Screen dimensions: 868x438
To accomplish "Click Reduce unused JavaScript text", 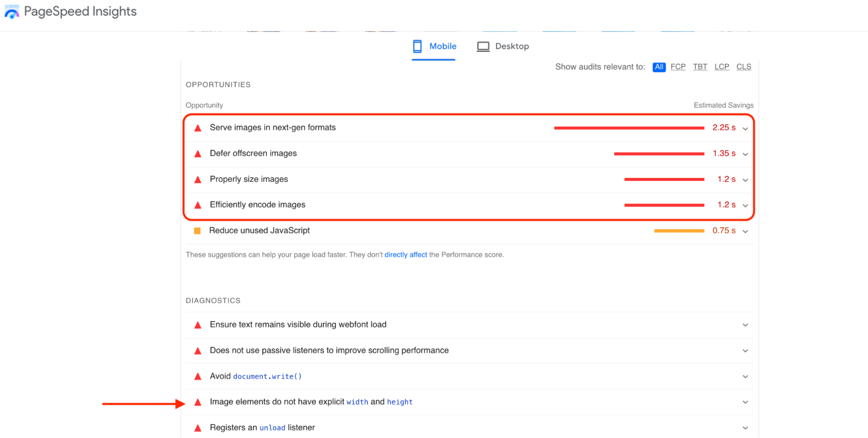I will (259, 231).
